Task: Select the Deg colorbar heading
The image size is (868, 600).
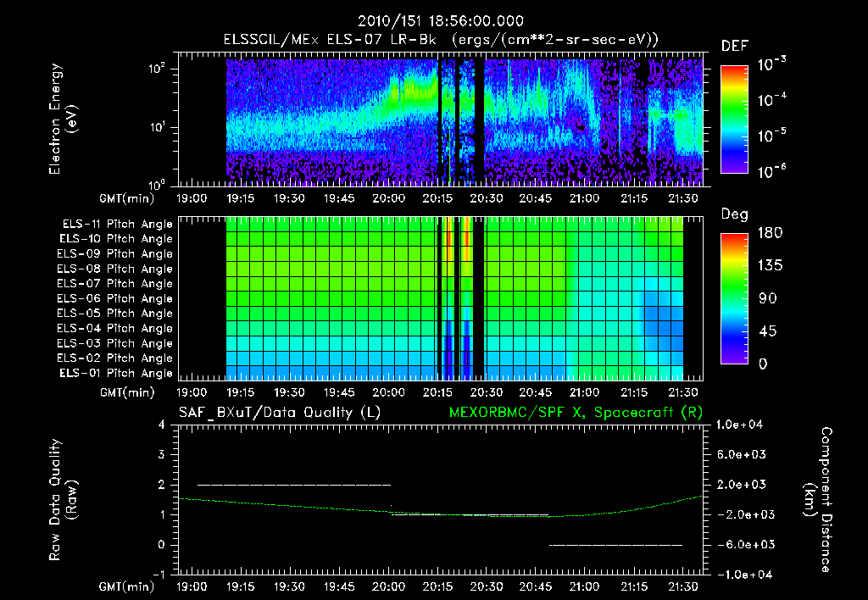Action: 735,214
